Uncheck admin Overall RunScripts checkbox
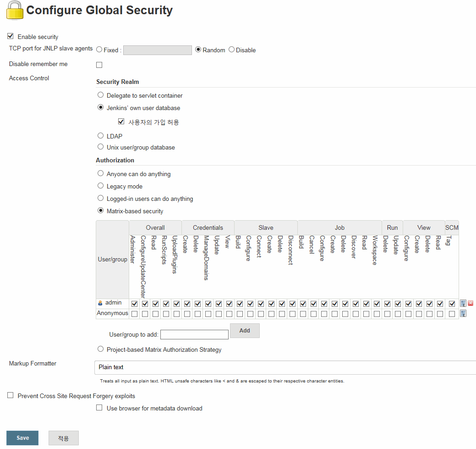 (166, 304)
